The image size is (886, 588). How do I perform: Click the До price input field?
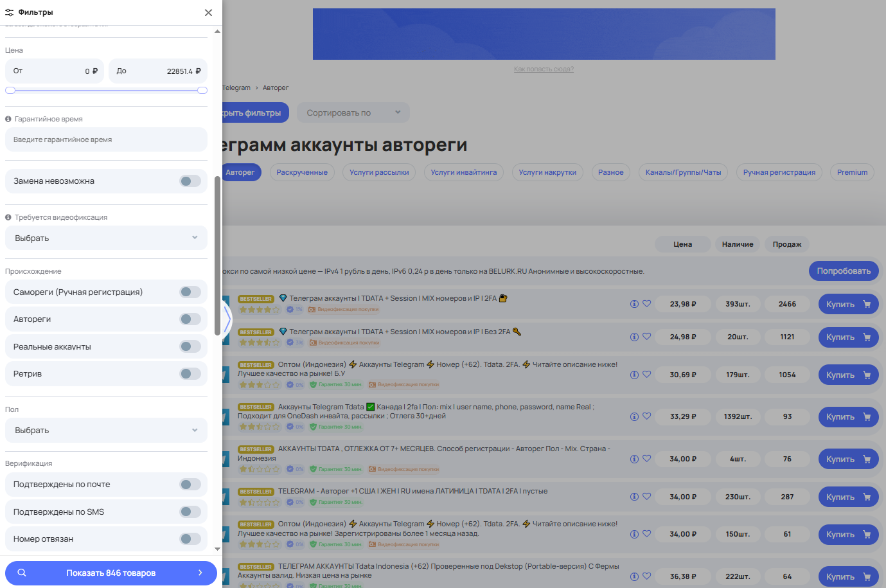(158, 71)
